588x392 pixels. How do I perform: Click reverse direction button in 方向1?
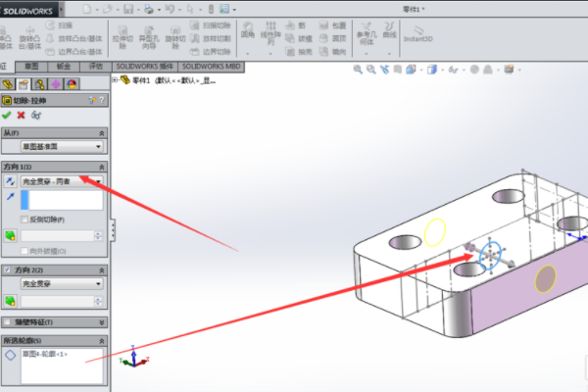[10, 181]
